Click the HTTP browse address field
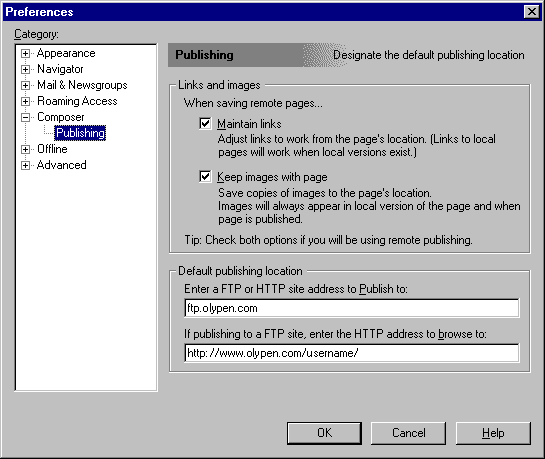 coord(352,353)
